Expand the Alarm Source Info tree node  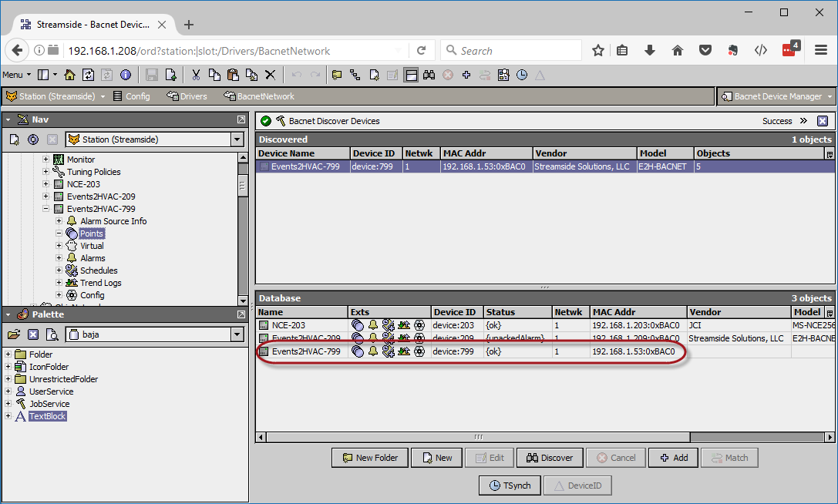[x=59, y=220]
